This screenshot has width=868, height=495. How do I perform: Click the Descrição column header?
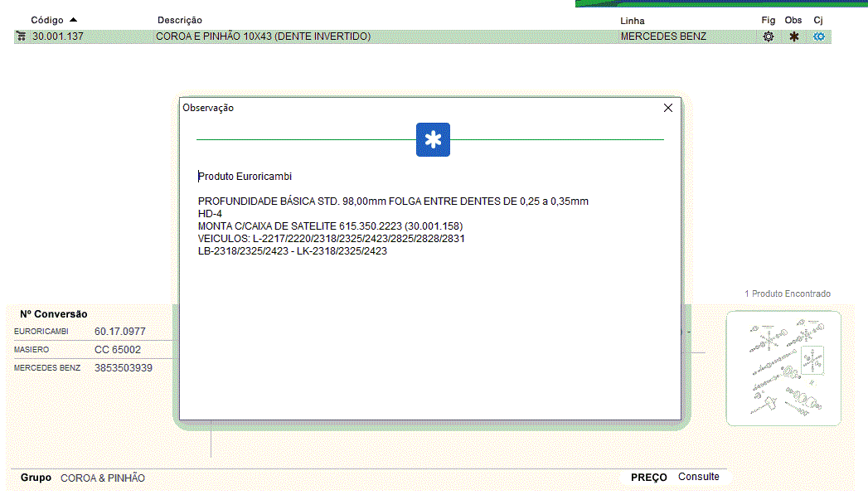[179, 20]
